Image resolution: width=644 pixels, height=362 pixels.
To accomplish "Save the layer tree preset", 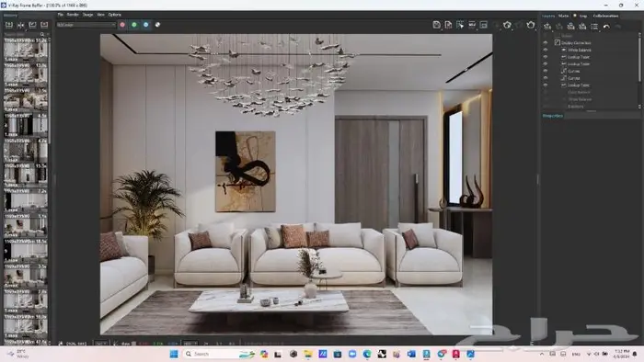I will [571, 27].
